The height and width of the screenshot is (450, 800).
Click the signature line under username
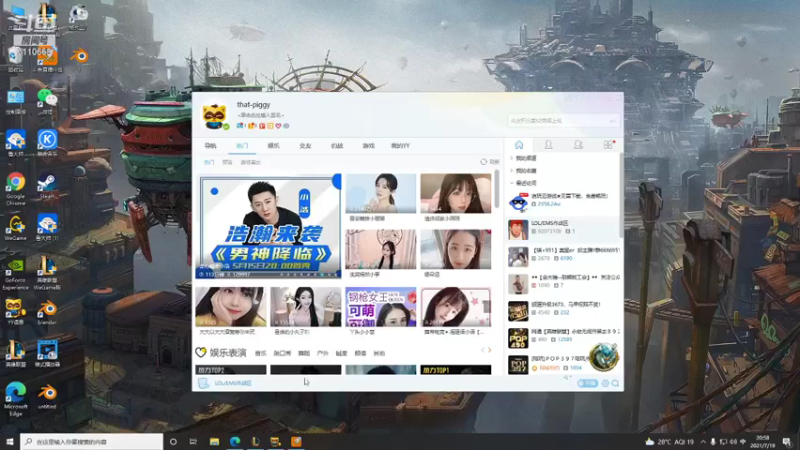click(261, 115)
